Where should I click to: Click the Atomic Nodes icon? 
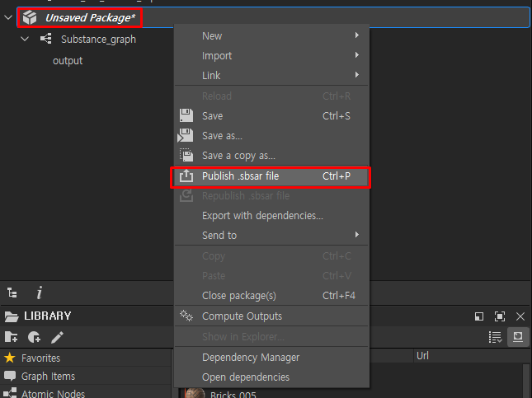pos(10,393)
